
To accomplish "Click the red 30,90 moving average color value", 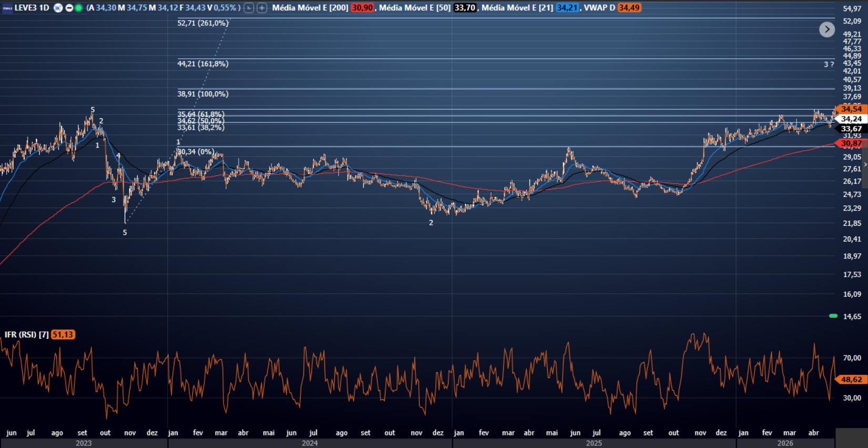I will (x=362, y=8).
